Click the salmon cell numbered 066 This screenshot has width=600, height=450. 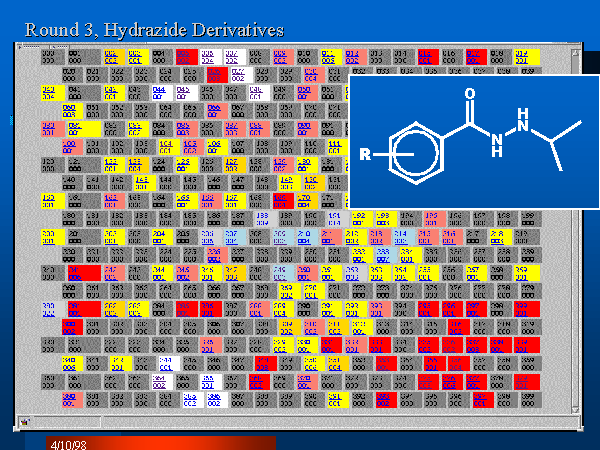(x=213, y=110)
